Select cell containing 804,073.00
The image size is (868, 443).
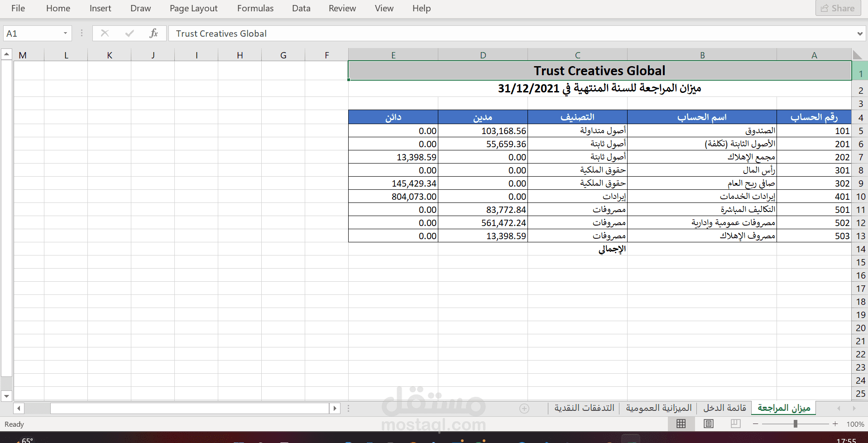tap(393, 197)
